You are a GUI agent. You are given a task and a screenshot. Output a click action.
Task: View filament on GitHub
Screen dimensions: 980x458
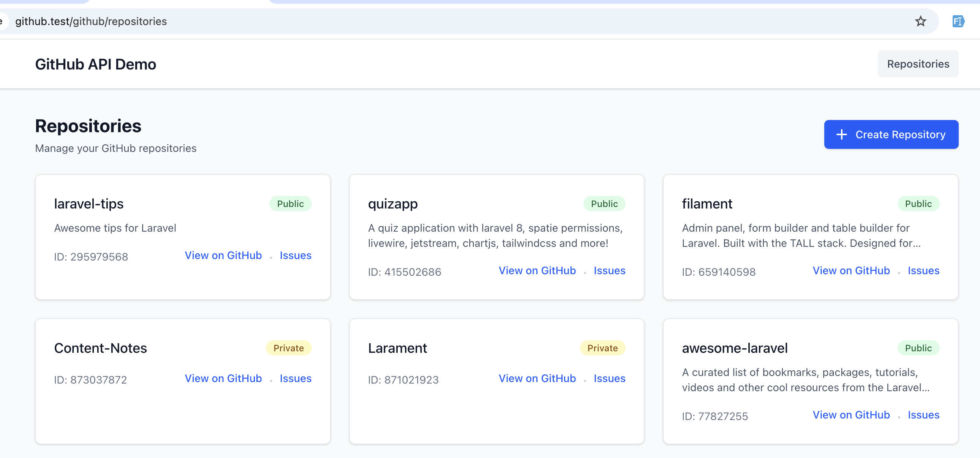tap(851, 270)
